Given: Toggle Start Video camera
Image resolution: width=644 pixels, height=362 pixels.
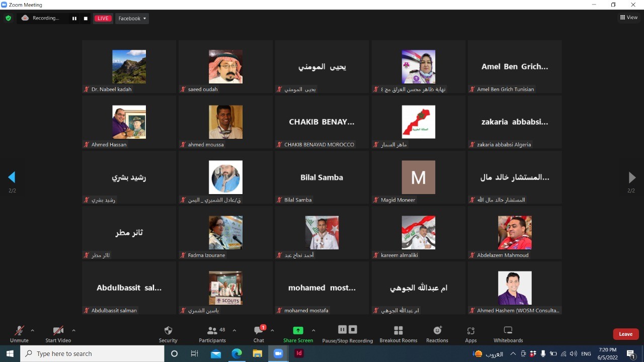Looking at the screenshot, I should (x=58, y=333).
